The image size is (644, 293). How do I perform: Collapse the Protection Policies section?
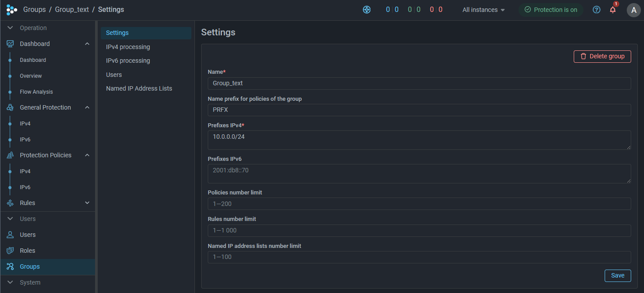pyautogui.click(x=87, y=155)
